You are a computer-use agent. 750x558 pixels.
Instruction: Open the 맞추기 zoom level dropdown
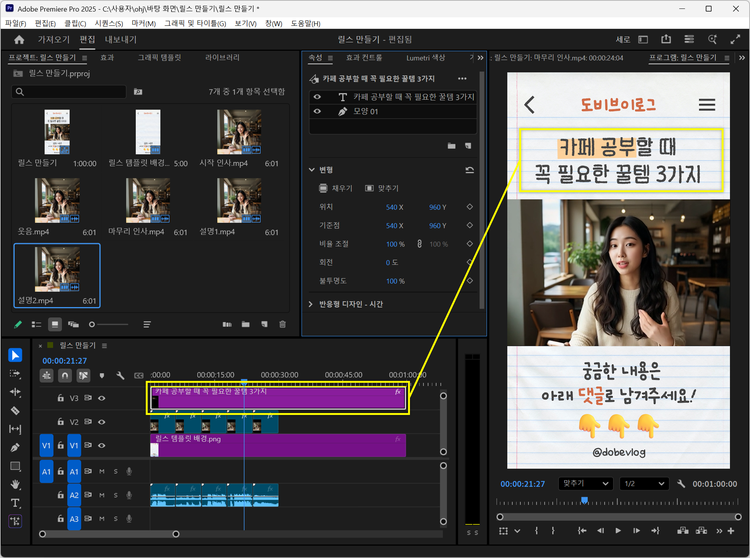tap(584, 483)
